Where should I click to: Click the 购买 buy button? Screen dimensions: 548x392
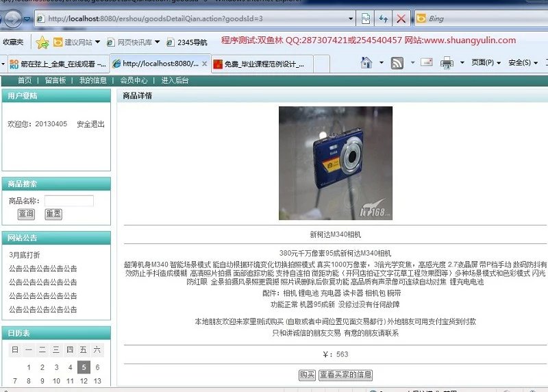[307, 375]
